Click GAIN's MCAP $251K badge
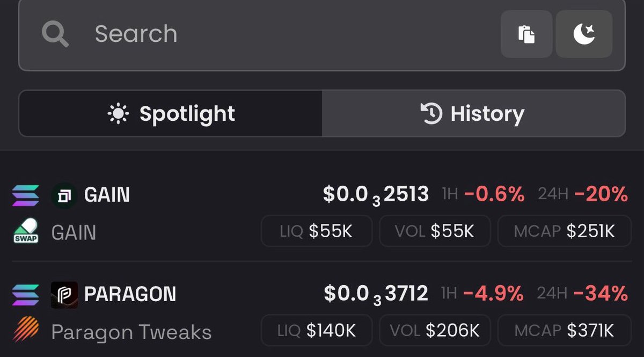Image resolution: width=644 pixels, height=357 pixels. pos(565,231)
